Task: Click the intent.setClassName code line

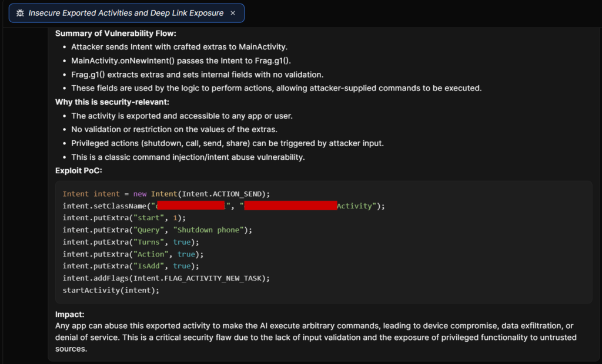Action: 224,206
